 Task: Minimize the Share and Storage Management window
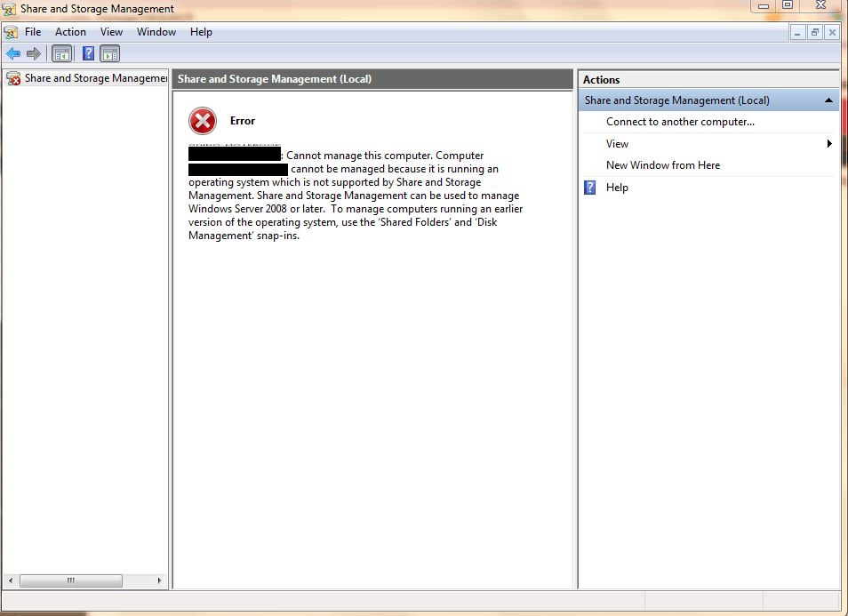pos(764,6)
